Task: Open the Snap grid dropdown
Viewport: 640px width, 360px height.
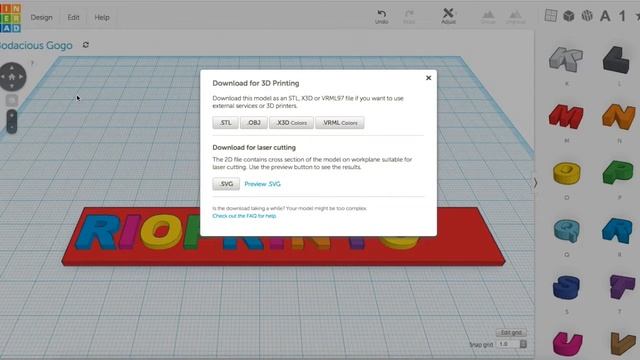Action: click(512, 344)
